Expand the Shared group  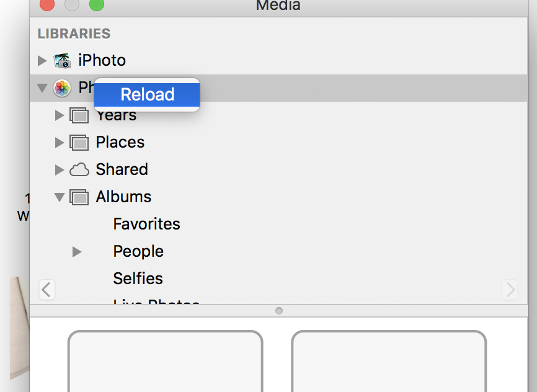(60, 169)
